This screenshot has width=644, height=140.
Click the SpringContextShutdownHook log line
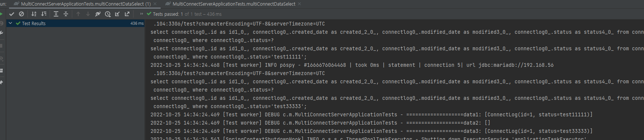(368, 138)
